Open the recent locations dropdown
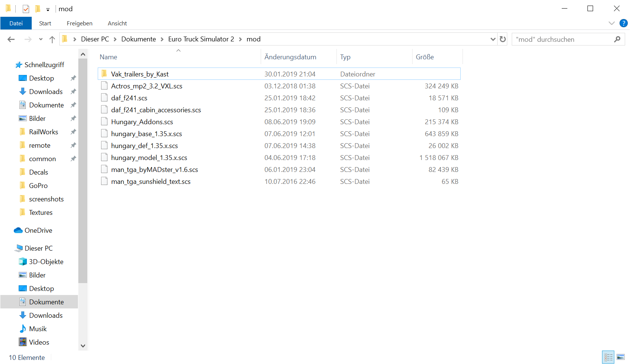The height and width of the screenshot is (364, 630). (x=41, y=39)
